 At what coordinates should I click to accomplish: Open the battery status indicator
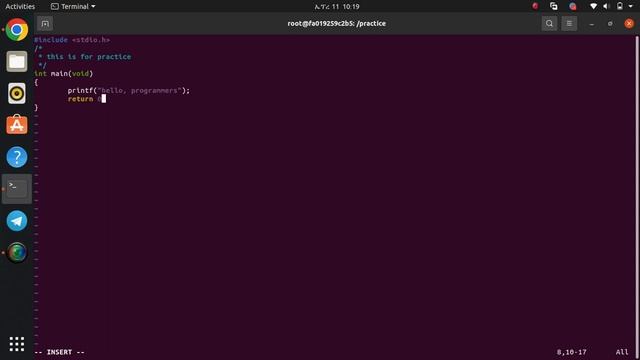point(620,6)
